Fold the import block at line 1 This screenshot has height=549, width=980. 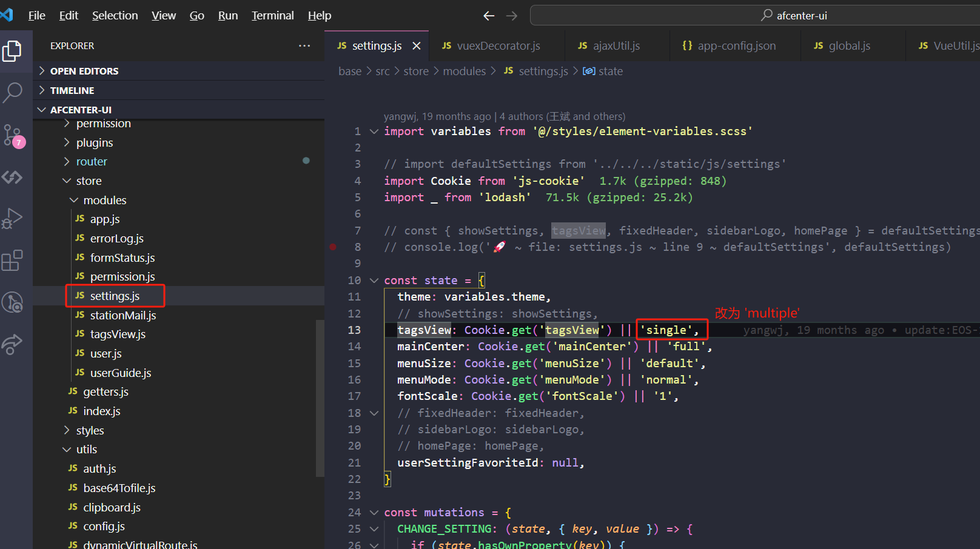tap(374, 131)
